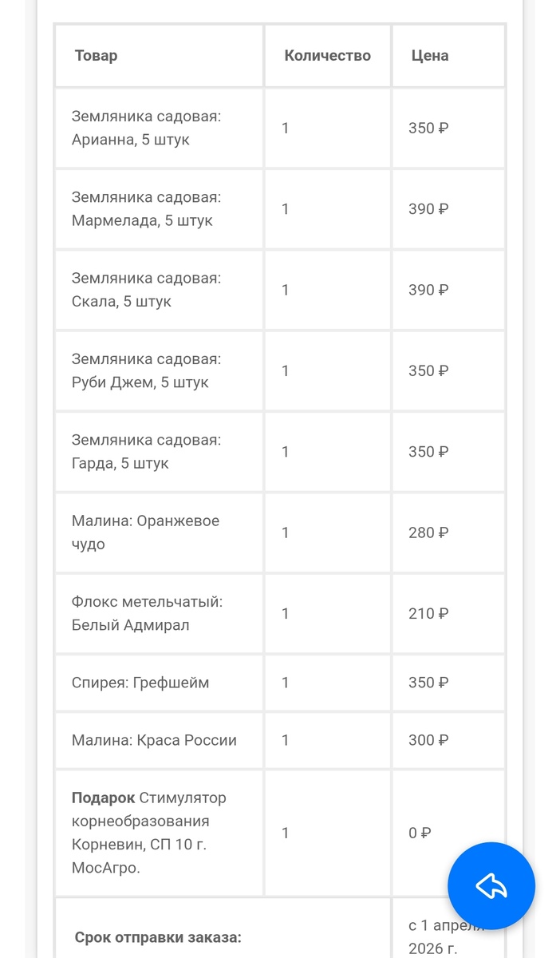The height and width of the screenshot is (958, 560).
Task: Click the Срок отправки заказа label
Action: coord(158,937)
